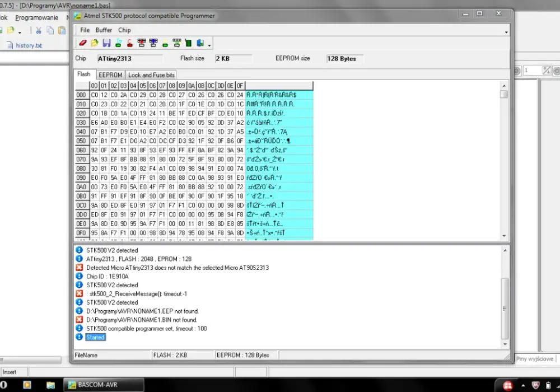
Task: Click the blue floppy-disk save icon
Action: click(x=106, y=43)
